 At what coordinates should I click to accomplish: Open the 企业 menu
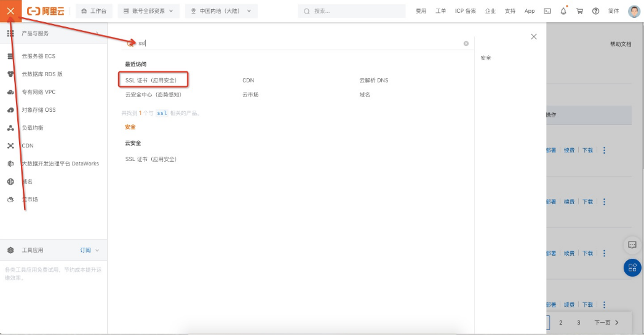[490, 11]
